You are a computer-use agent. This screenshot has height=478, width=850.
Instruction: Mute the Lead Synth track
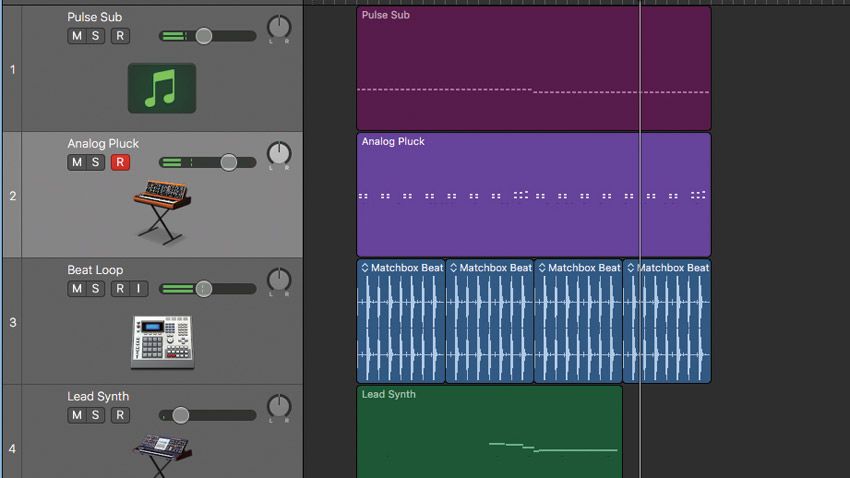[76, 415]
